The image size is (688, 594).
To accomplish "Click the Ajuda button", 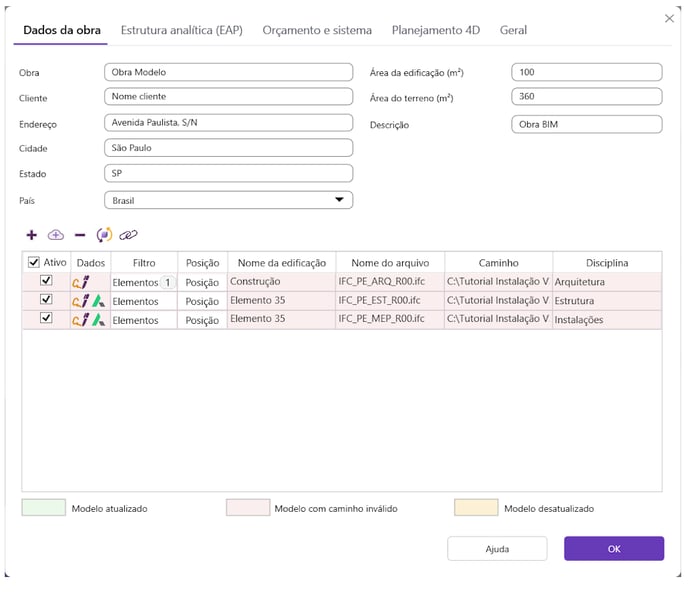I will click(x=497, y=549).
